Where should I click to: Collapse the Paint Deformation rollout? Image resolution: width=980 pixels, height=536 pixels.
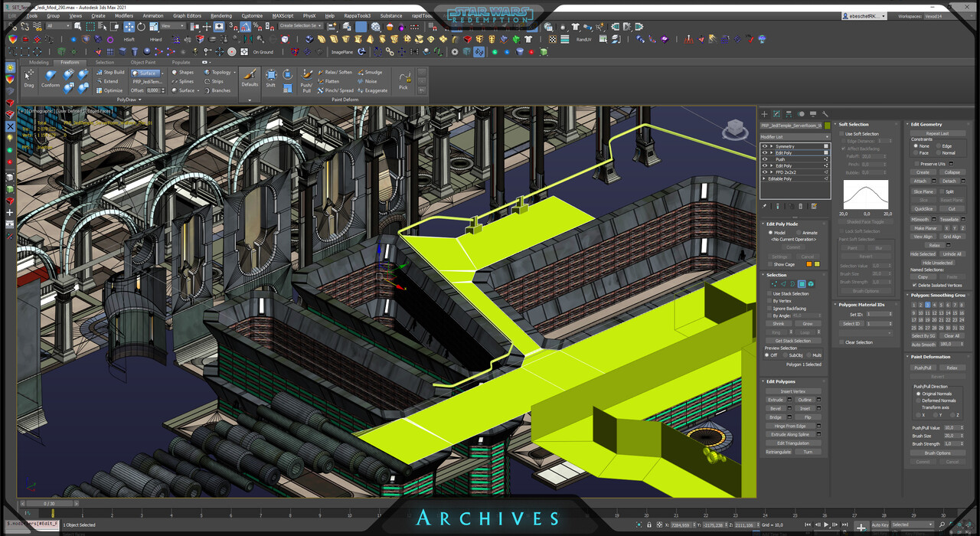click(x=930, y=357)
